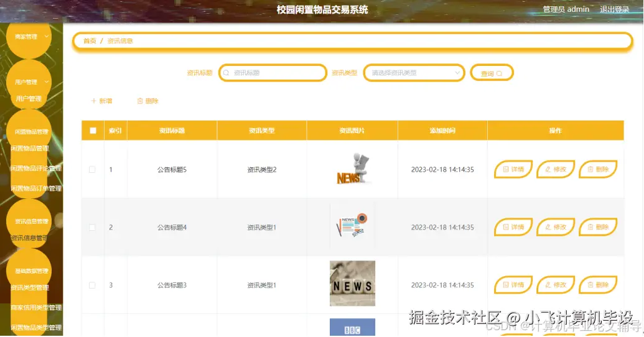The height and width of the screenshot is (337, 644).
Task: Click the 添加时间 column header
Action: [442, 131]
